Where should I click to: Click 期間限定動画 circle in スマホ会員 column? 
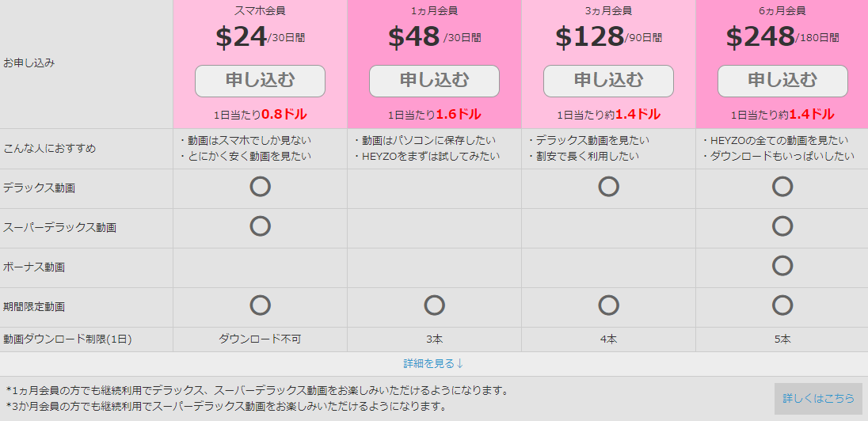coord(261,305)
